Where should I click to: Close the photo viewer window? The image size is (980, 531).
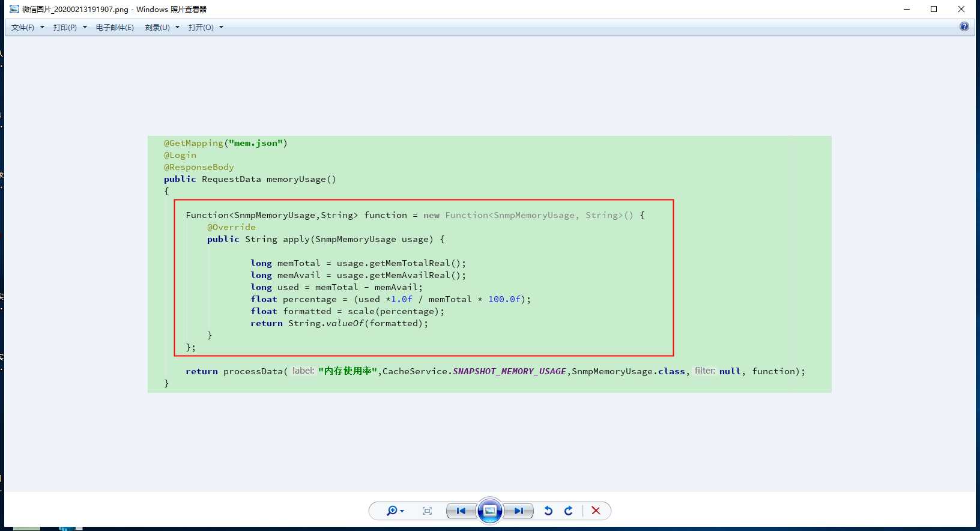961,9
